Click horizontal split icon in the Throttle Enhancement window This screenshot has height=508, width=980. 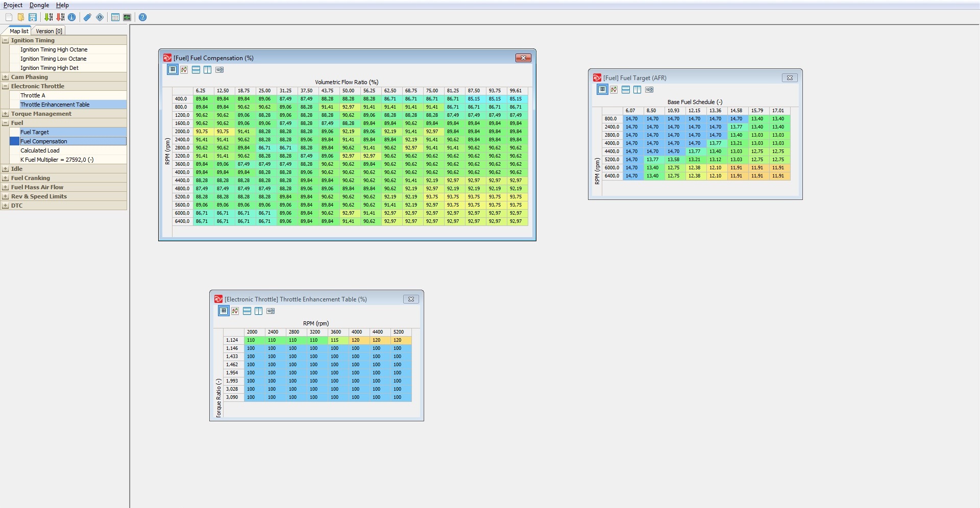pyautogui.click(x=247, y=311)
